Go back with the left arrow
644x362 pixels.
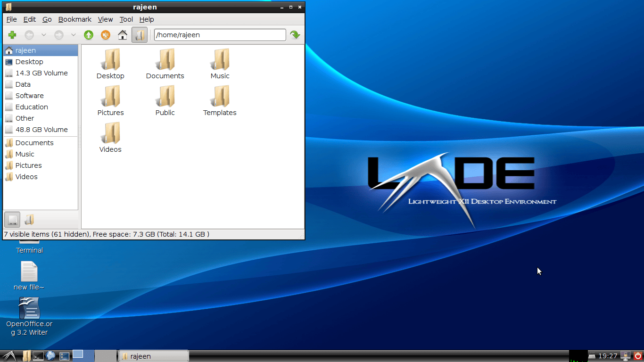pos(29,35)
